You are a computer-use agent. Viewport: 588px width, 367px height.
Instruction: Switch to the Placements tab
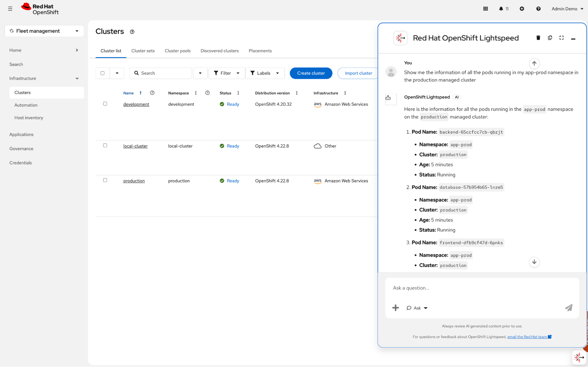click(x=260, y=51)
